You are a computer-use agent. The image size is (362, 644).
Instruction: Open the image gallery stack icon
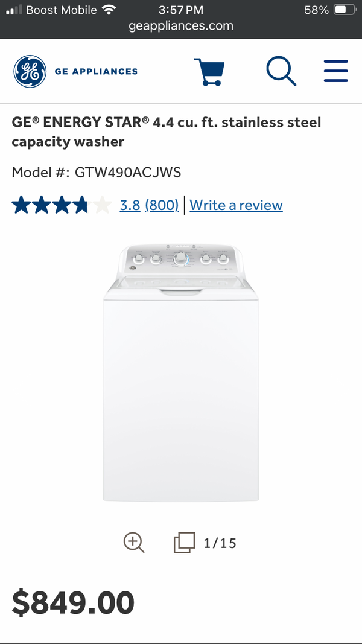(184, 543)
